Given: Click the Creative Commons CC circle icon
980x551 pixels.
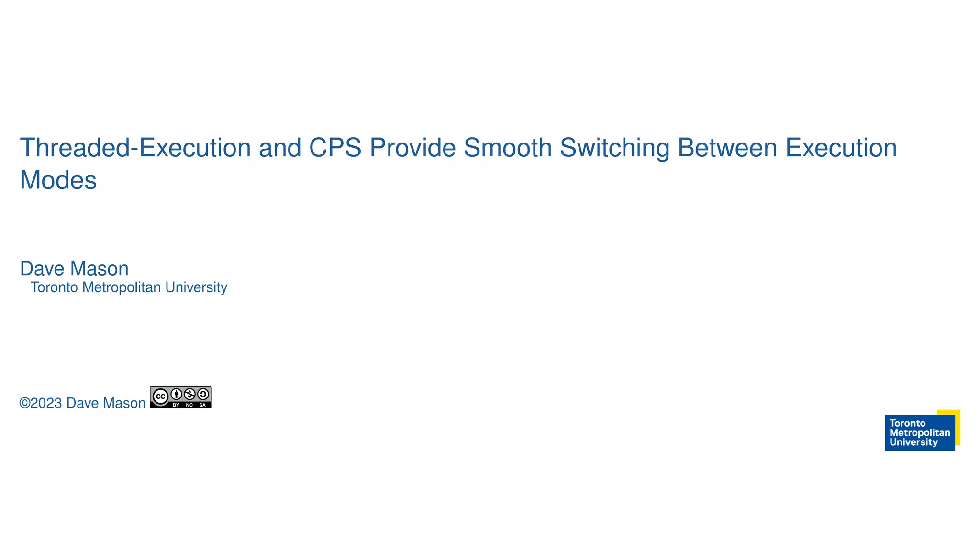Looking at the screenshot, I should tap(160, 397).
